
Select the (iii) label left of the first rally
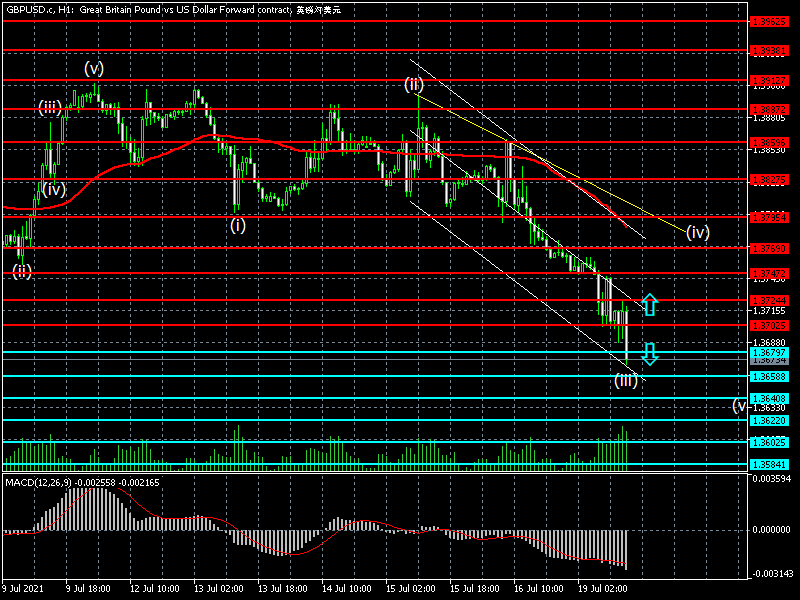pos(52,108)
